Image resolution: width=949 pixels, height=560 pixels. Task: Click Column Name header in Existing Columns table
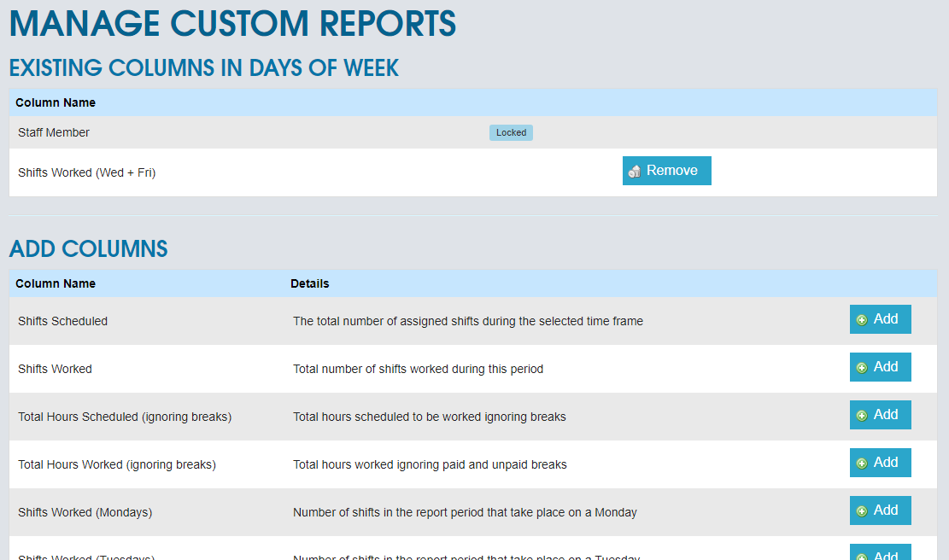(56, 102)
